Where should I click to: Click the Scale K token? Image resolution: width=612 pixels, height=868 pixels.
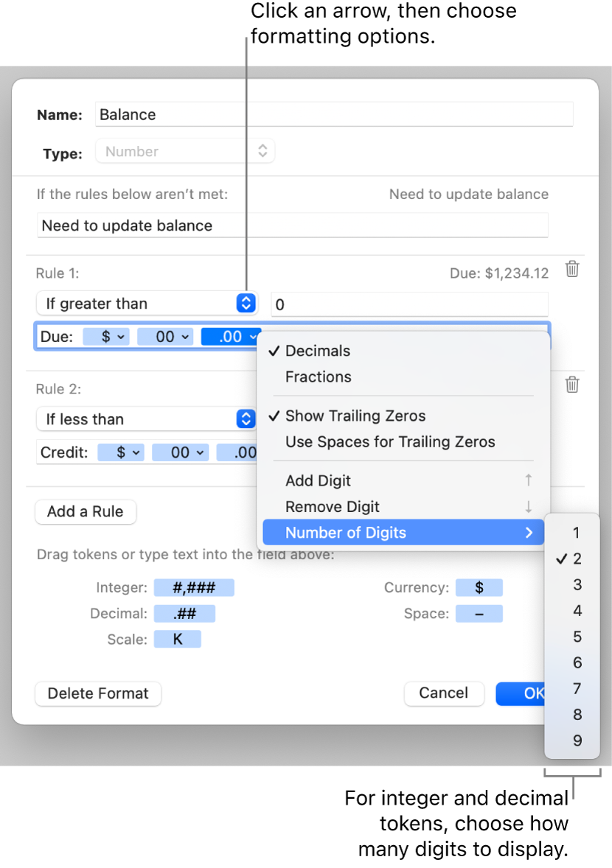coord(177,639)
